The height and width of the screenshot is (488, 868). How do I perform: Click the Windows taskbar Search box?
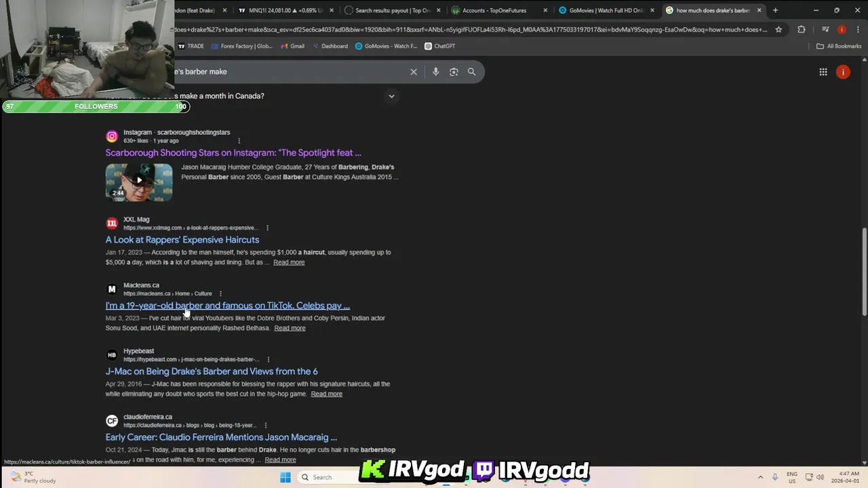coord(328,477)
